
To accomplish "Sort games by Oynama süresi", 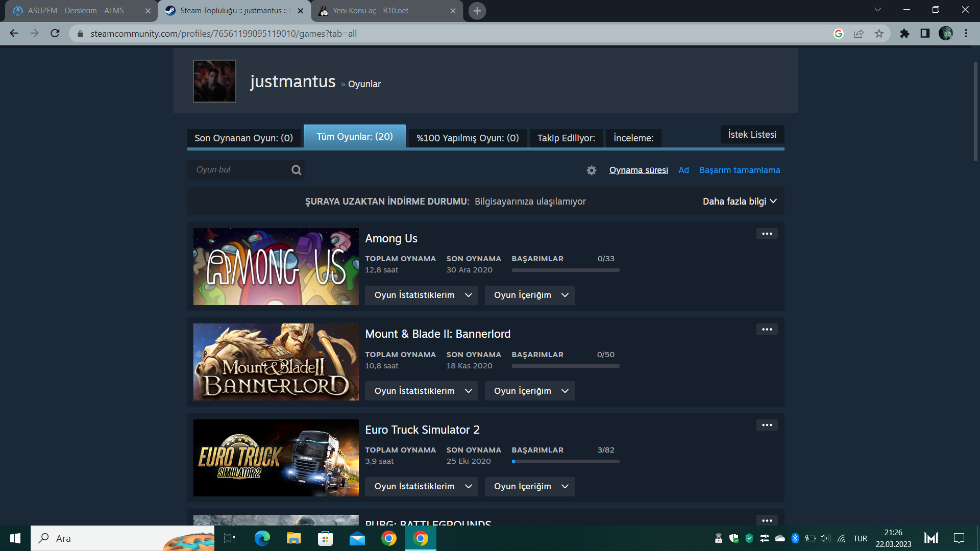I will point(639,170).
